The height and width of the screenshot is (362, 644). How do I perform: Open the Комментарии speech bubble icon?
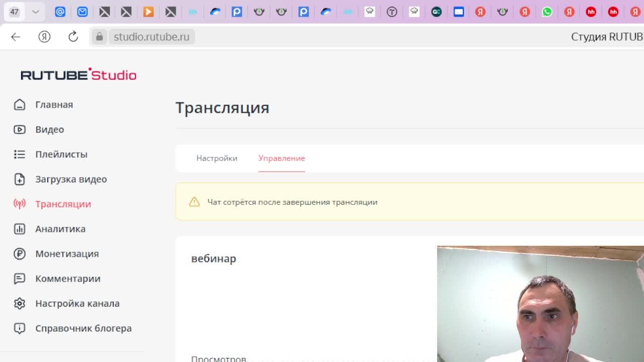click(x=20, y=279)
